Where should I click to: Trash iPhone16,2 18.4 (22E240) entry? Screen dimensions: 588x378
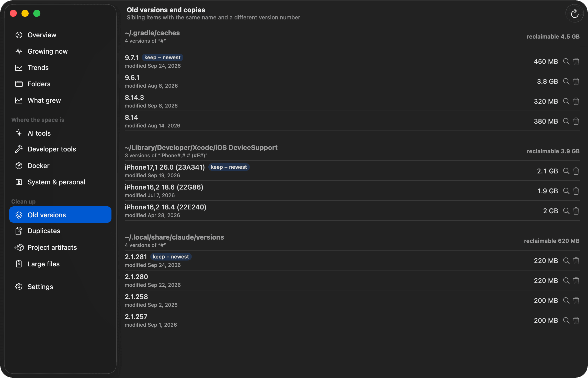point(576,211)
